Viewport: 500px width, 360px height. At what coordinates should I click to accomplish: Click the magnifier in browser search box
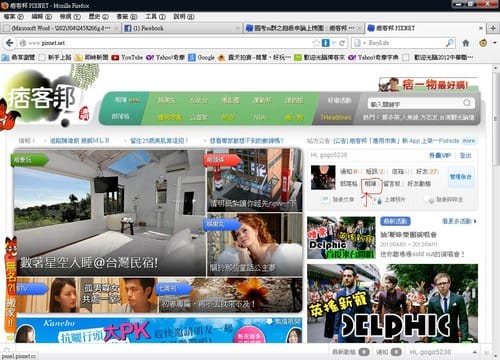point(450,43)
